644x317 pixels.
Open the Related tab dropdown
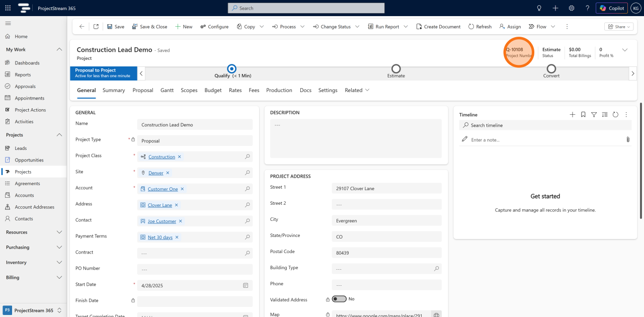click(x=357, y=90)
